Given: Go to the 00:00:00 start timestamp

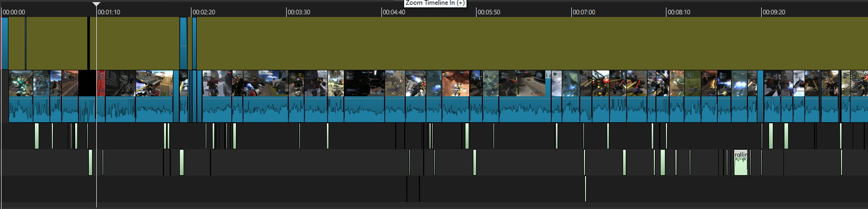Looking at the screenshot, I should (14, 12).
